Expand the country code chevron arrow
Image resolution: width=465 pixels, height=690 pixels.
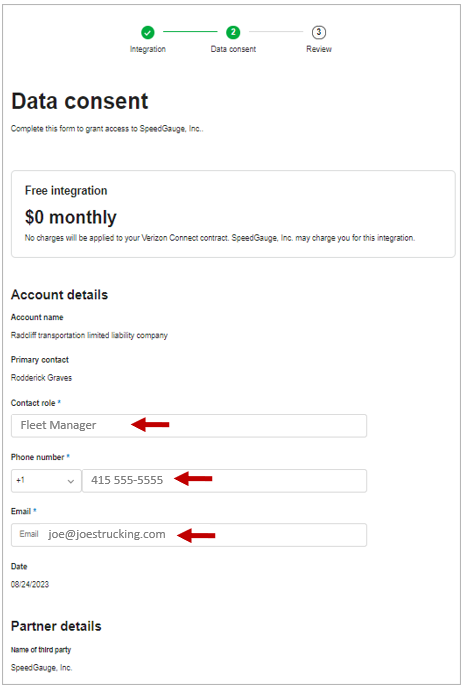[x=71, y=481]
